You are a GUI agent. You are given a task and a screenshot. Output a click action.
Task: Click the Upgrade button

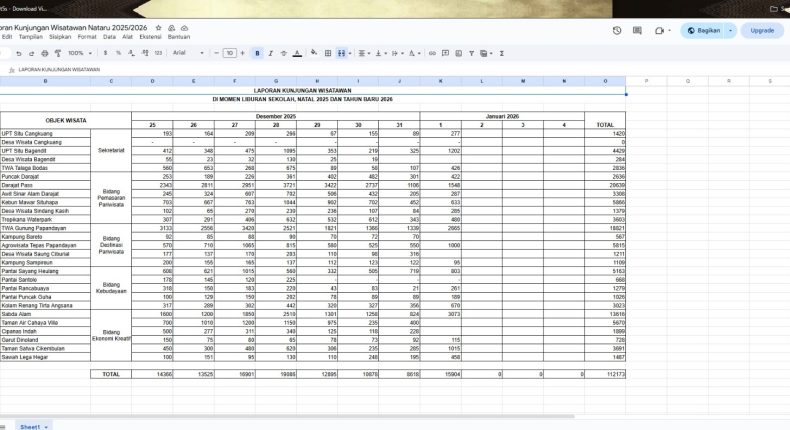(x=762, y=30)
